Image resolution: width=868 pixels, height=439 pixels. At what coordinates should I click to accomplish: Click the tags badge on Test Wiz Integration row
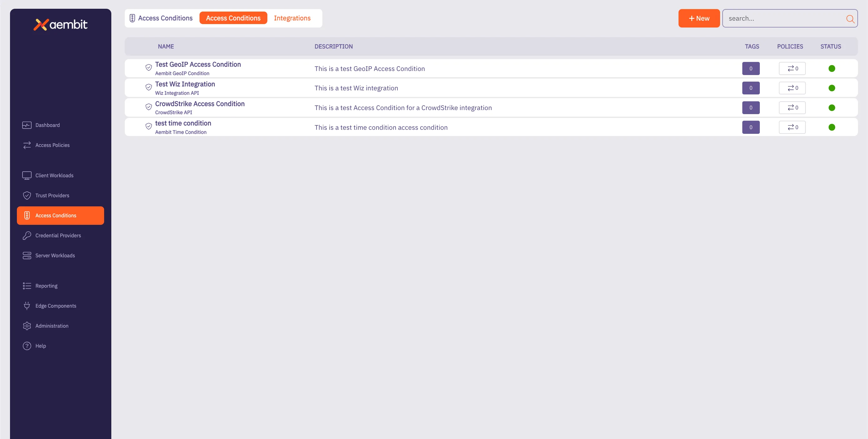click(751, 88)
